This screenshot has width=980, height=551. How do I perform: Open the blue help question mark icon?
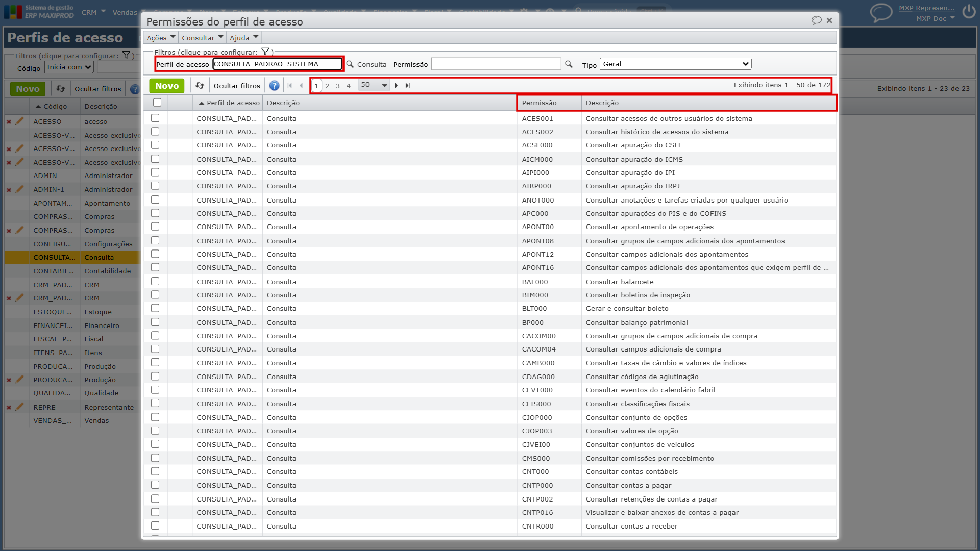click(x=274, y=86)
